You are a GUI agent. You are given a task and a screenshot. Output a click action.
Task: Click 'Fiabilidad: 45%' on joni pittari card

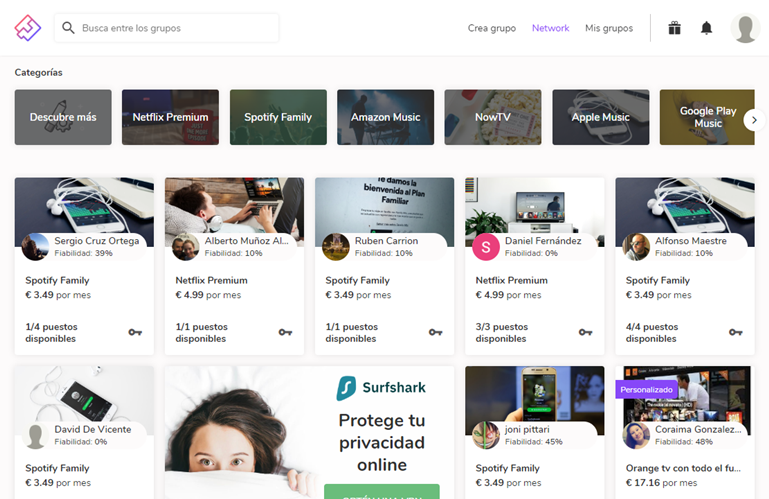[534, 442]
